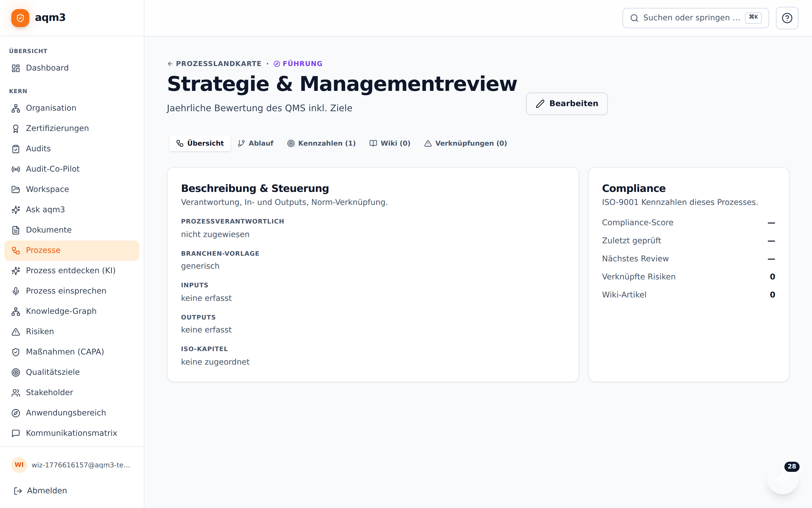Click the magnifier icon in search box

(x=634, y=18)
